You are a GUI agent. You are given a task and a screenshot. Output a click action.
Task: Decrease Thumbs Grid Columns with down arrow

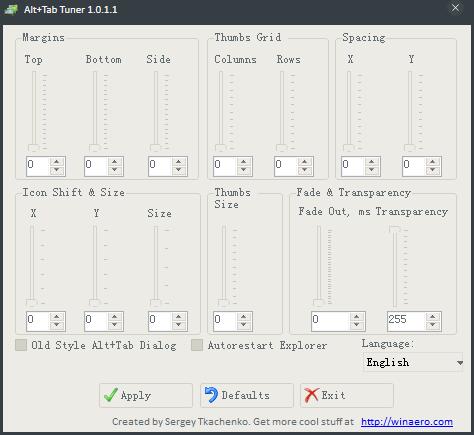click(x=244, y=170)
